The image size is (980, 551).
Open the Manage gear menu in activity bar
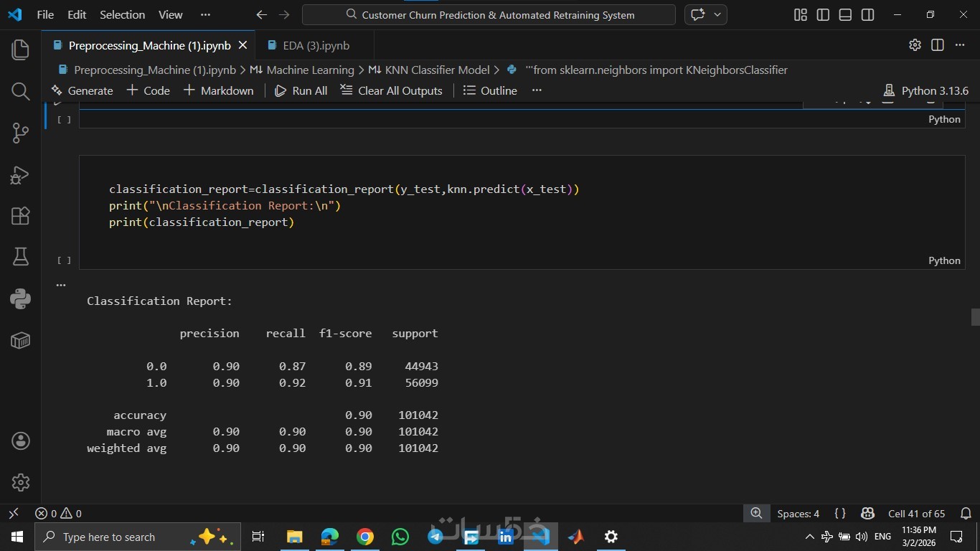pyautogui.click(x=20, y=482)
